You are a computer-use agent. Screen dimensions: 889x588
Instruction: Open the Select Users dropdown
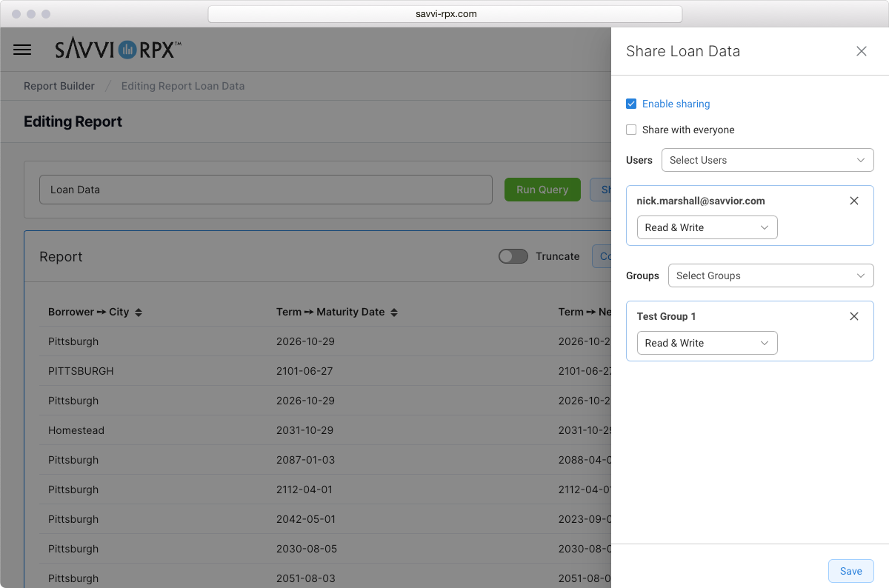[x=768, y=160]
